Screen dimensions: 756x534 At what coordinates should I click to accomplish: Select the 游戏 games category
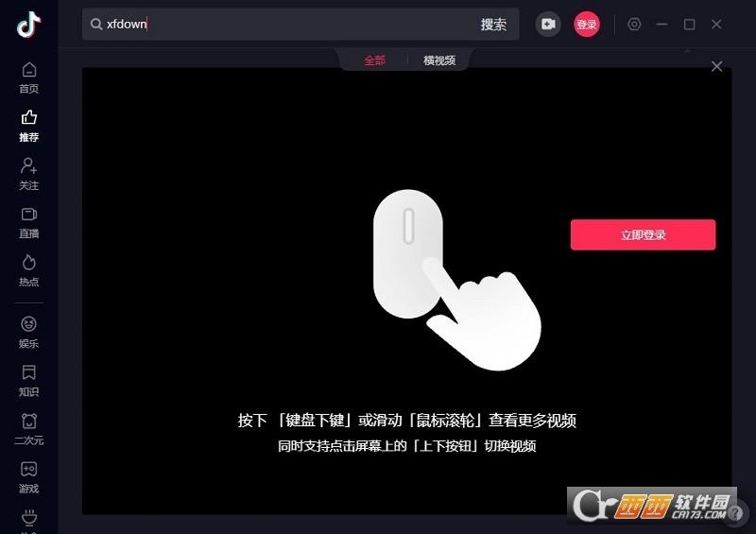tap(28, 476)
